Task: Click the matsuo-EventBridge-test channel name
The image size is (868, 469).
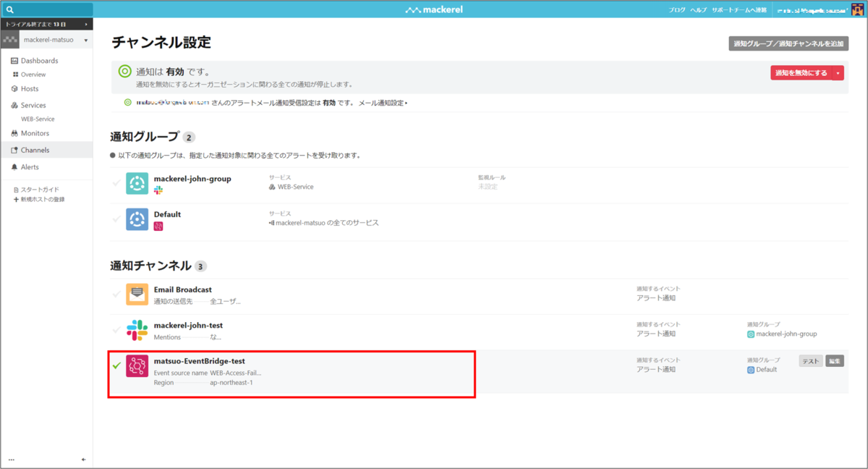Action: pyautogui.click(x=200, y=361)
